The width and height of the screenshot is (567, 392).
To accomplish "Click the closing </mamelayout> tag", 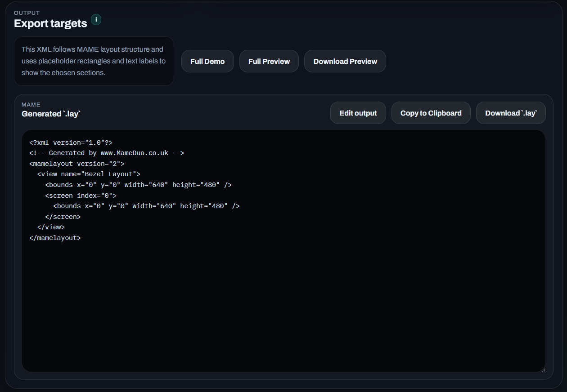I will [55, 238].
